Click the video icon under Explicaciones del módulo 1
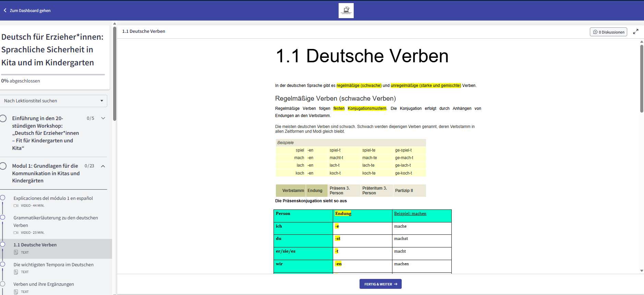Image resolution: width=644 pixels, height=295 pixels. [16, 206]
